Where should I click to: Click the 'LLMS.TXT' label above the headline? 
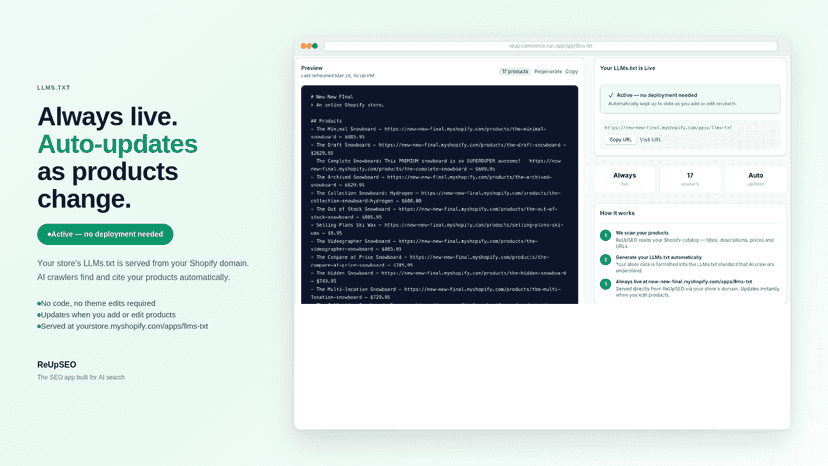click(x=53, y=88)
